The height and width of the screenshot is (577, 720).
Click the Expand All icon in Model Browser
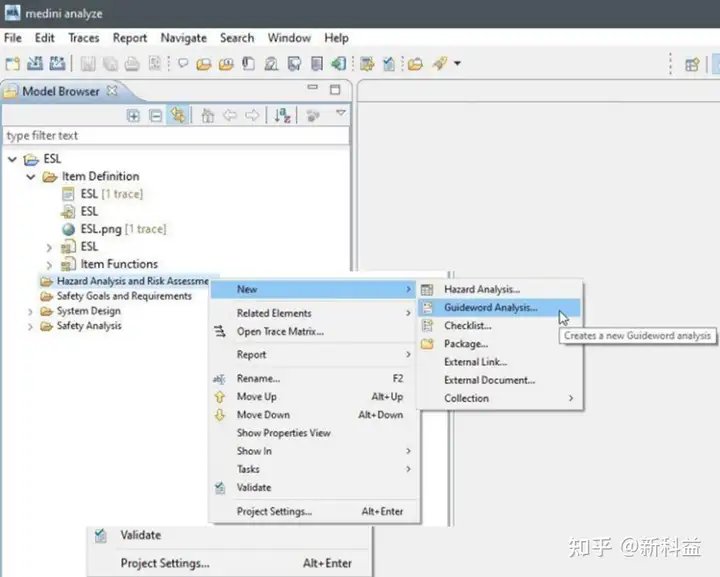(133, 116)
